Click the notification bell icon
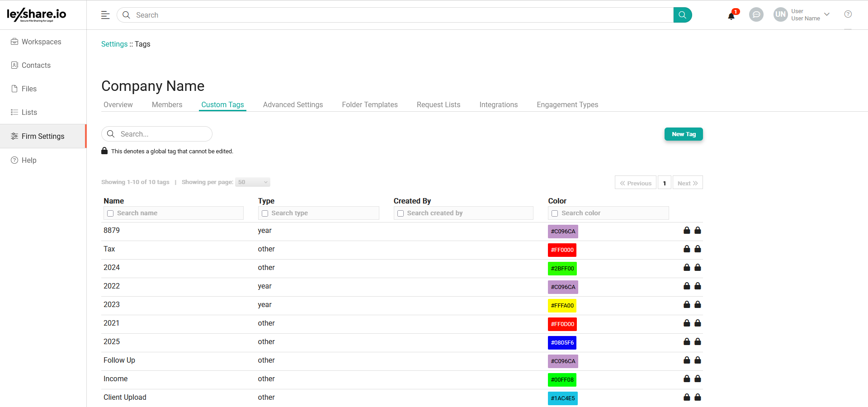Screen dimensions: 868x407 pyautogui.click(x=731, y=16)
